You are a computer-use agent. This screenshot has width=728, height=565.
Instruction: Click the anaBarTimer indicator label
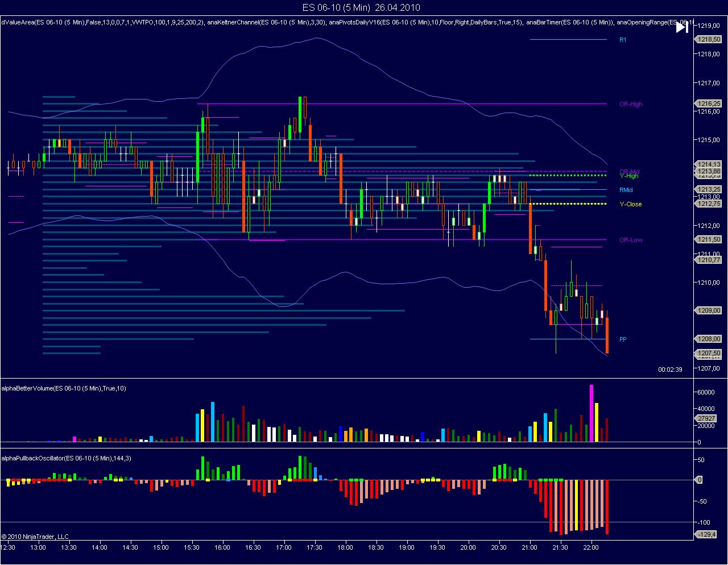click(570, 23)
